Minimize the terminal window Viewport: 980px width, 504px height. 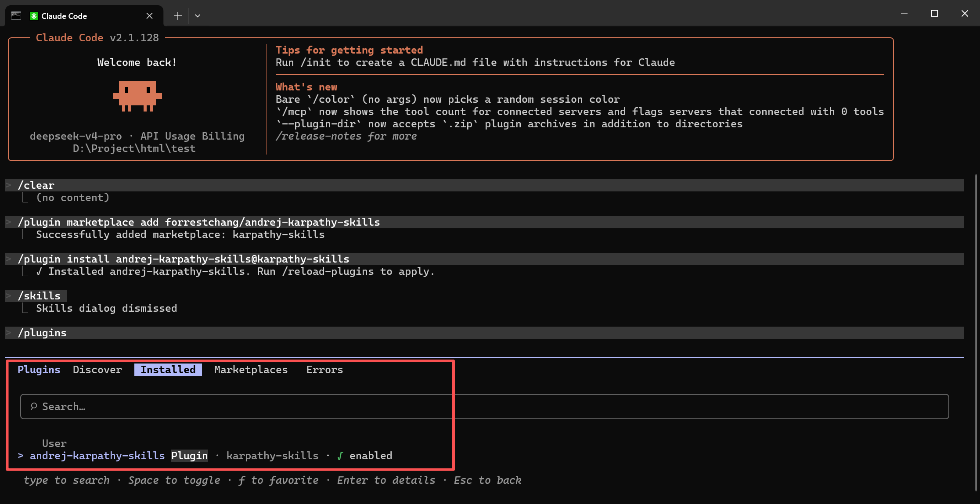[904, 14]
